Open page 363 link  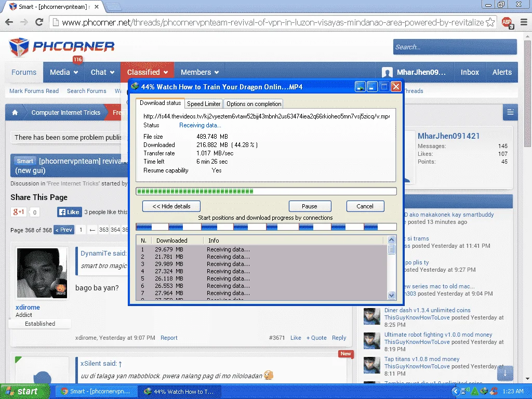(104, 230)
